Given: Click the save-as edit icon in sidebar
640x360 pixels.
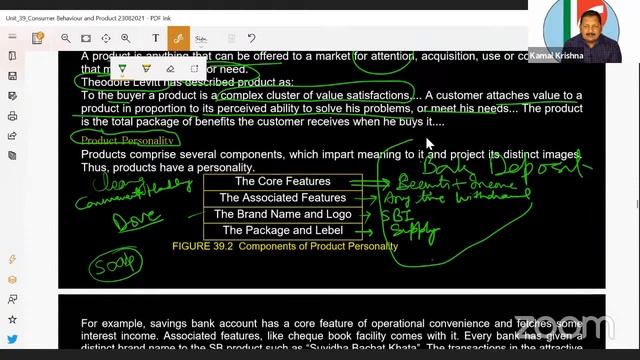Looking at the screenshot, I should (12, 96).
